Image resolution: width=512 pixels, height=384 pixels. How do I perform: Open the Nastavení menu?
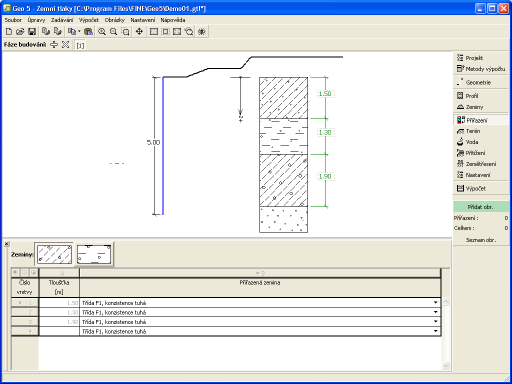pyautogui.click(x=143, y=20)
